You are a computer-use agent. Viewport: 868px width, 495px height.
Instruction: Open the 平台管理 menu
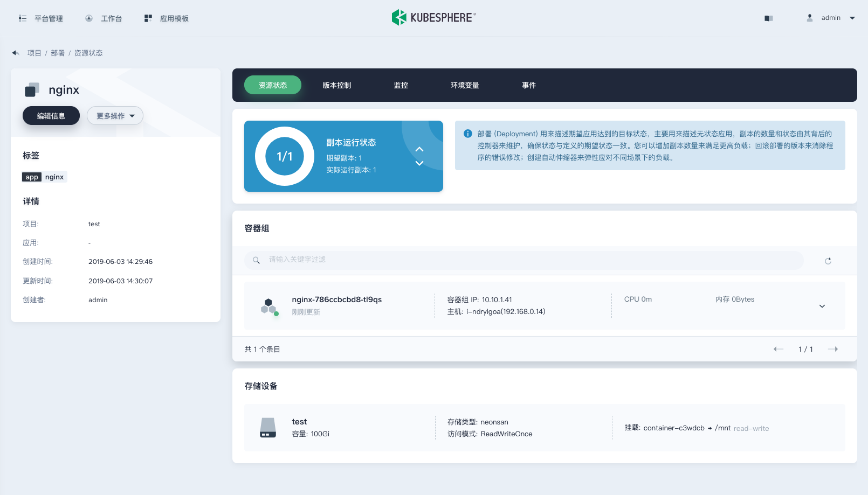[x=41, y=18]
